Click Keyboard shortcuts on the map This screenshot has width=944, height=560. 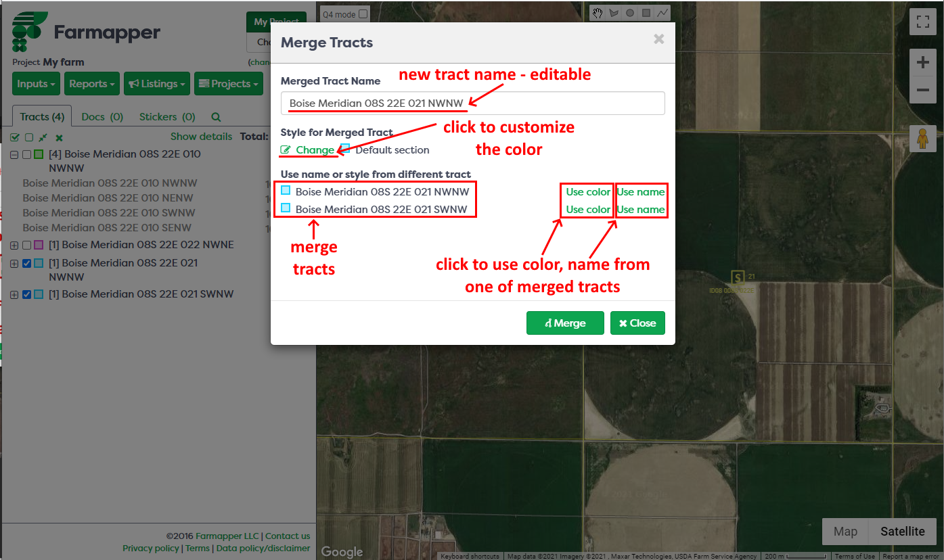(x=470, y=556)
